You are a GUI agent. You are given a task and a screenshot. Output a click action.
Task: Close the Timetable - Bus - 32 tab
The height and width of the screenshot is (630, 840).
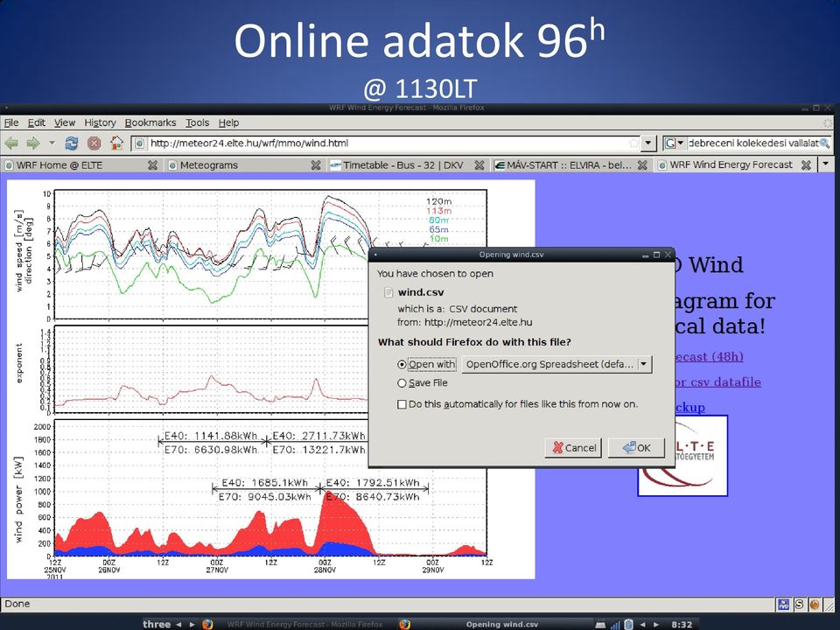(479, 165)
